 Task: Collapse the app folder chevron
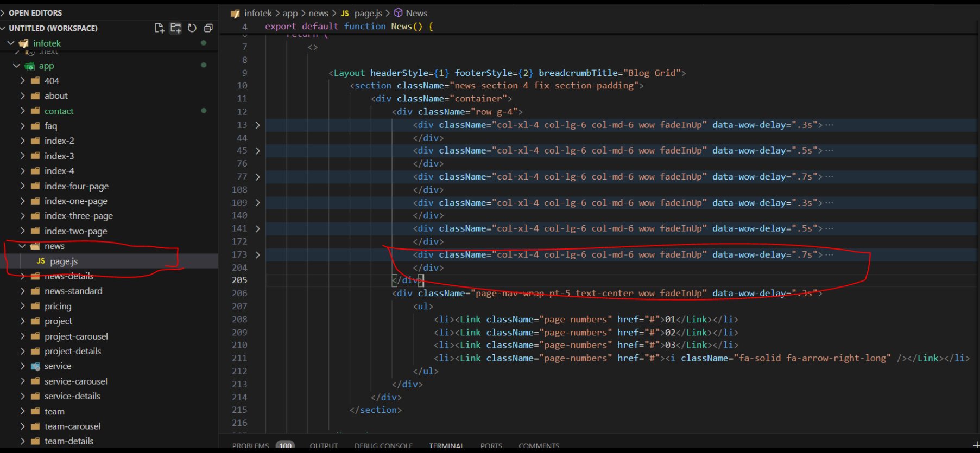tap(16, 66)
